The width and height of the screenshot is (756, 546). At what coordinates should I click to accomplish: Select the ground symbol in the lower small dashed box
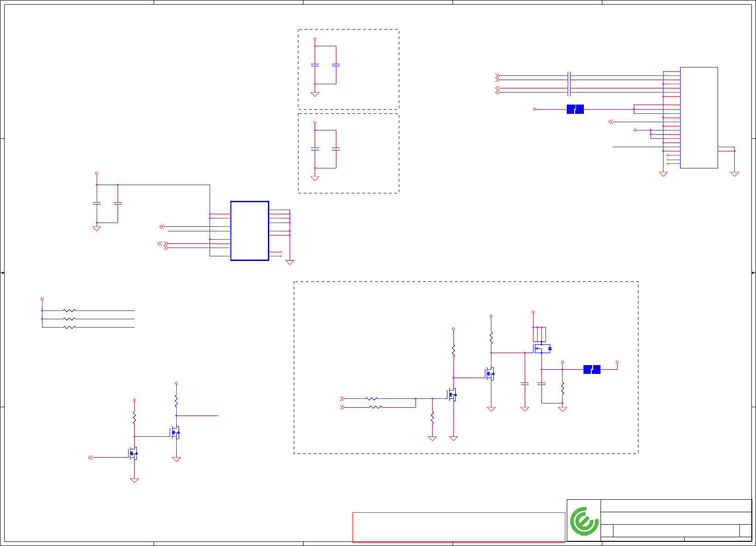315,178
